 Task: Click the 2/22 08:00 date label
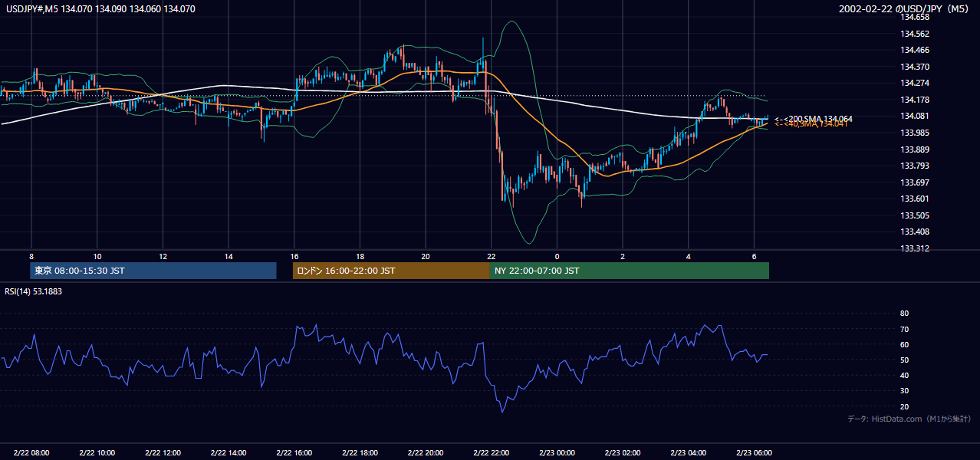(31, 453)
